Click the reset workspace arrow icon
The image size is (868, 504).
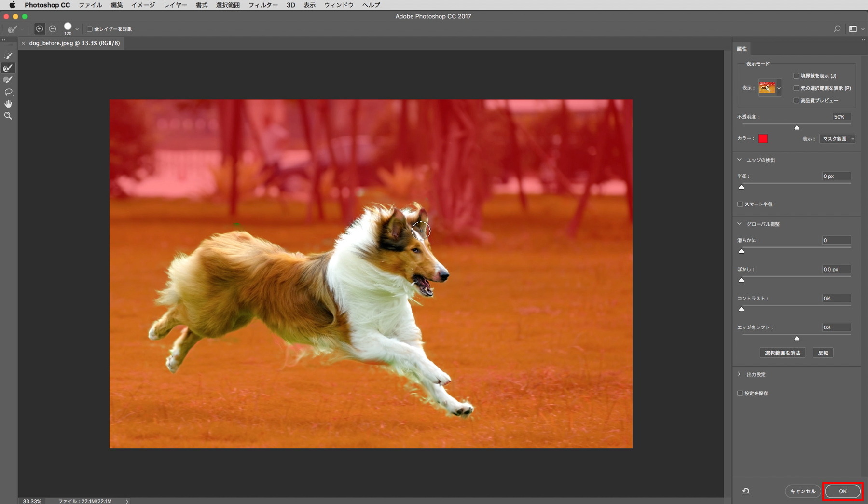pos(745,491)
